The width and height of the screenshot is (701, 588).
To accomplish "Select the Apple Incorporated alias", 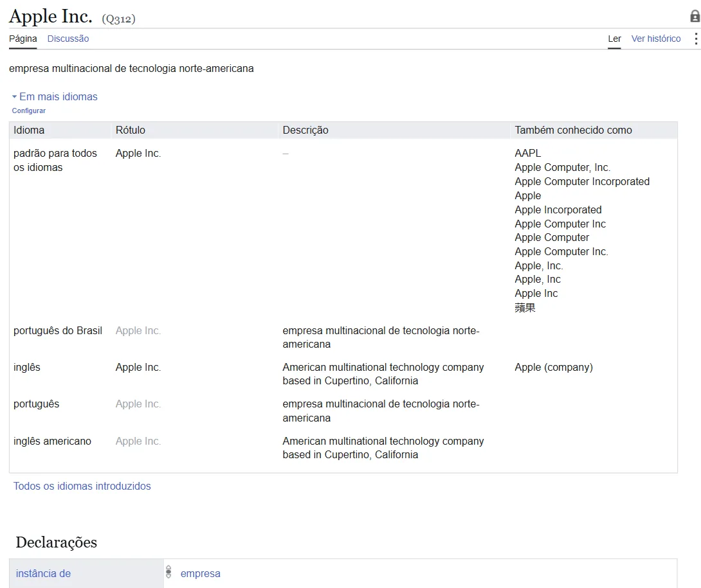I will pos(558,209).
